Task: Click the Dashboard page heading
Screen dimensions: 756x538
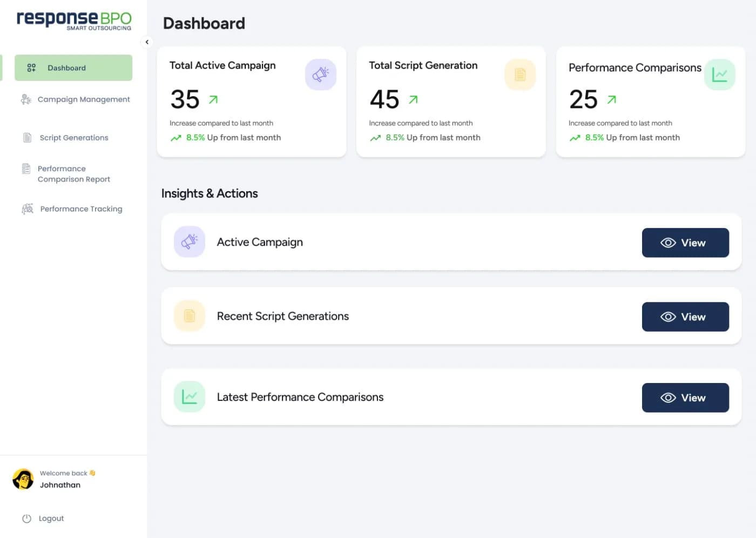Action: 204,23
